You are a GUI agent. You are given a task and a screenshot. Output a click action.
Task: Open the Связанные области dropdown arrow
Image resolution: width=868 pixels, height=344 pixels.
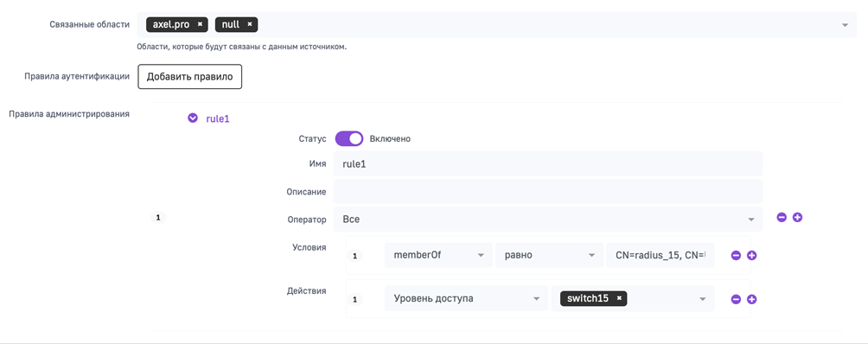845,25
